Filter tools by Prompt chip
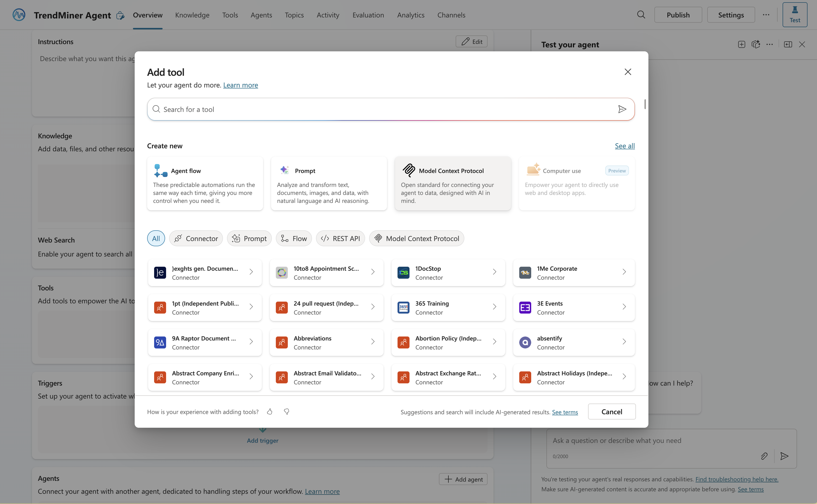This screenshot has width=817, height=504. [x=249, y=238]
